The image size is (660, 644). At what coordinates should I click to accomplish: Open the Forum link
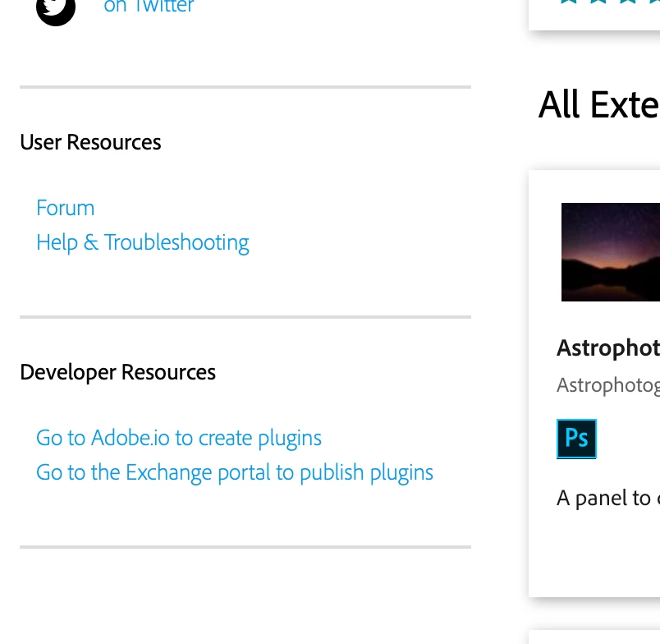[65, 208]
